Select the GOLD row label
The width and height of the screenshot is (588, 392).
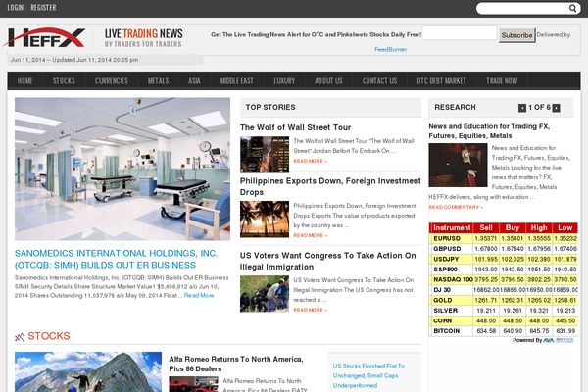coord(443,301)
